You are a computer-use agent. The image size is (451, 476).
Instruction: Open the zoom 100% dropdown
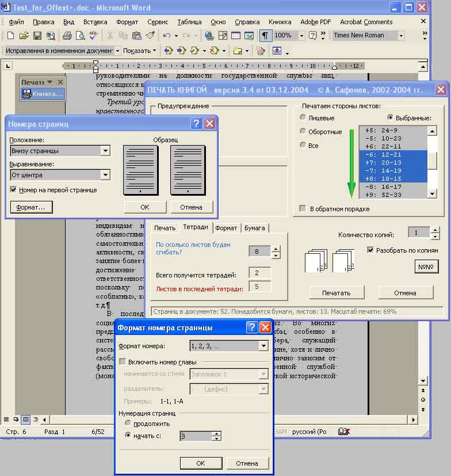[x=301, y=36]
